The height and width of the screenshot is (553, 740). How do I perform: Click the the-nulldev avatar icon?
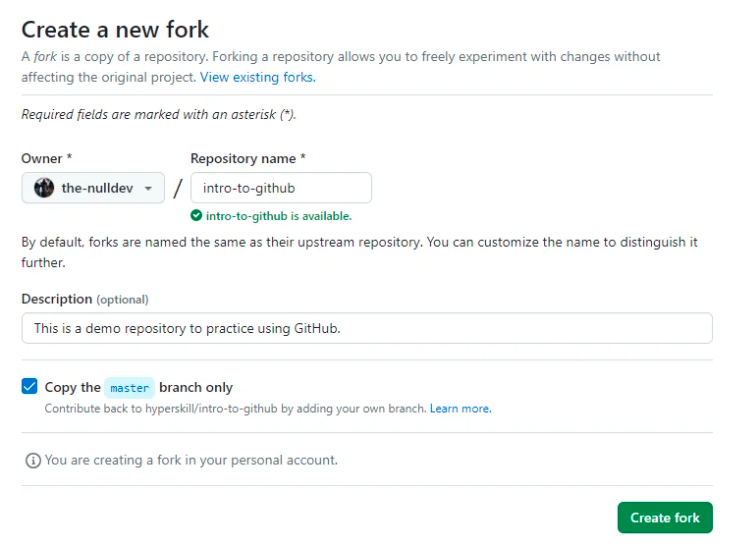coord(44,188)
